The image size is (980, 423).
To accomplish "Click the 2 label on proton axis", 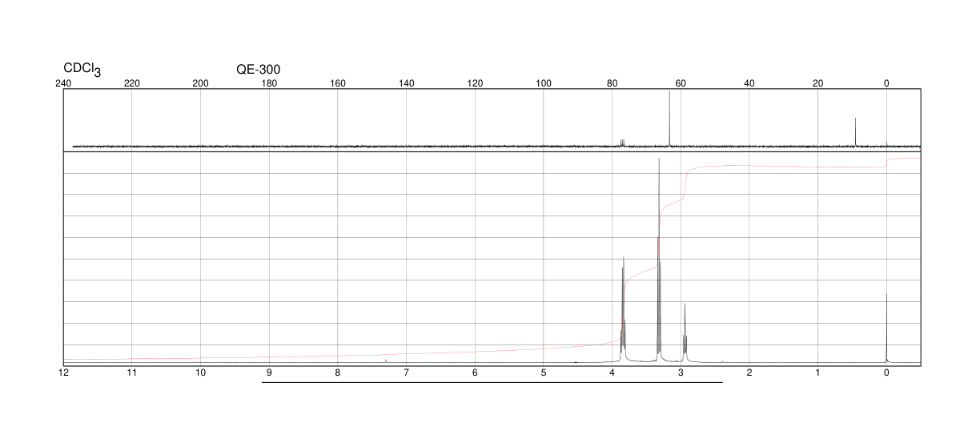I will pos(749,373).
